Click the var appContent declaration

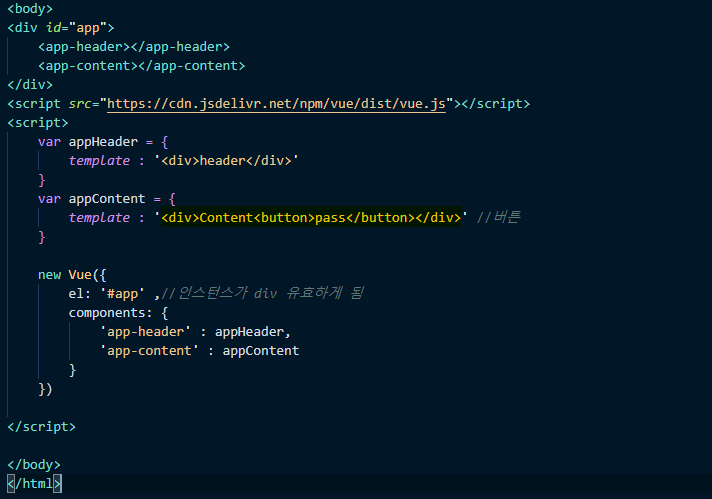tap(107, 199)
